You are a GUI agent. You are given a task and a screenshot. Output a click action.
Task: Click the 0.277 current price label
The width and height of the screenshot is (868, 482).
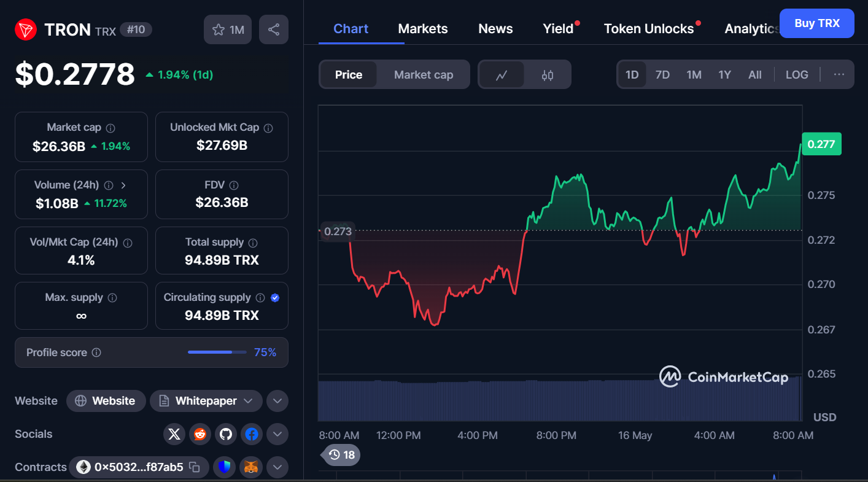click(821, 144)
